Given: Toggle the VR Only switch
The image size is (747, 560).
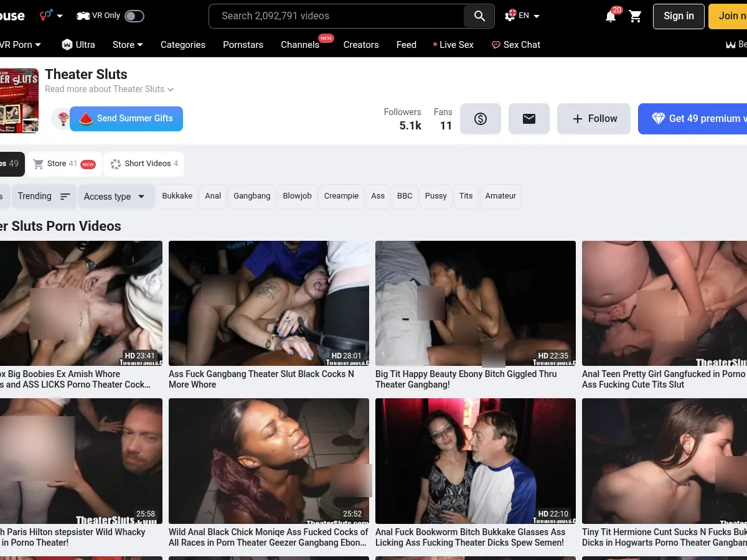Looking at the screenshot, I should (134, 16).
